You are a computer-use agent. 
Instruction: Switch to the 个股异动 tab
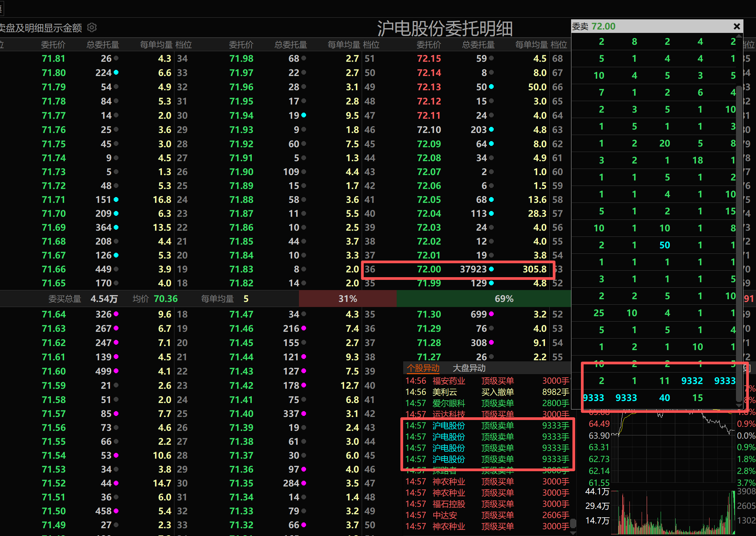[x=423, y=368]
